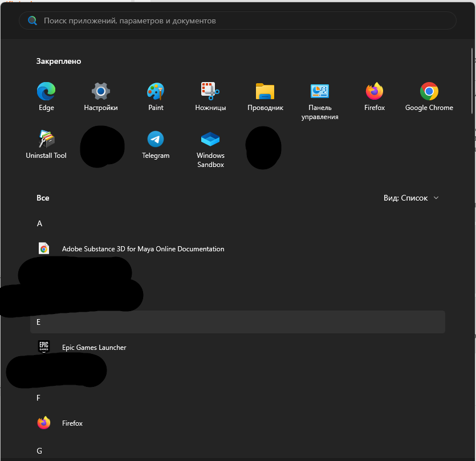Open the Вид: Список view dropdown
This screenshot has height=461, width=476.
pyautogui.click(x=411, y=198)
